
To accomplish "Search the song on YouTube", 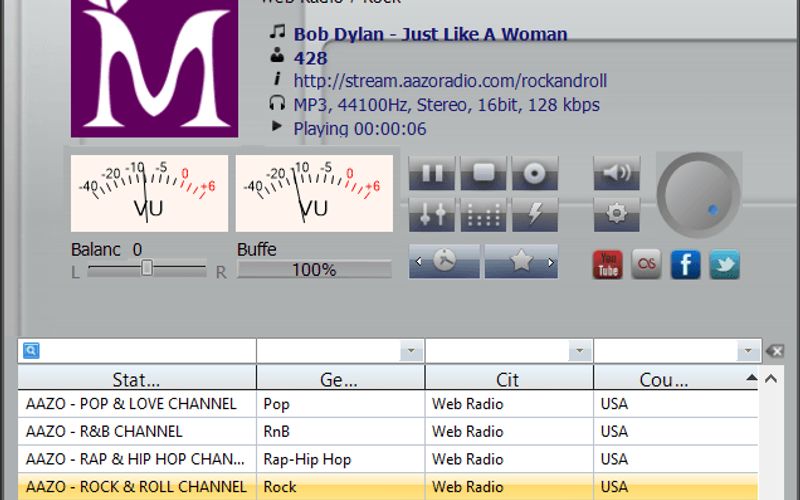I will (x=608, y=264).
